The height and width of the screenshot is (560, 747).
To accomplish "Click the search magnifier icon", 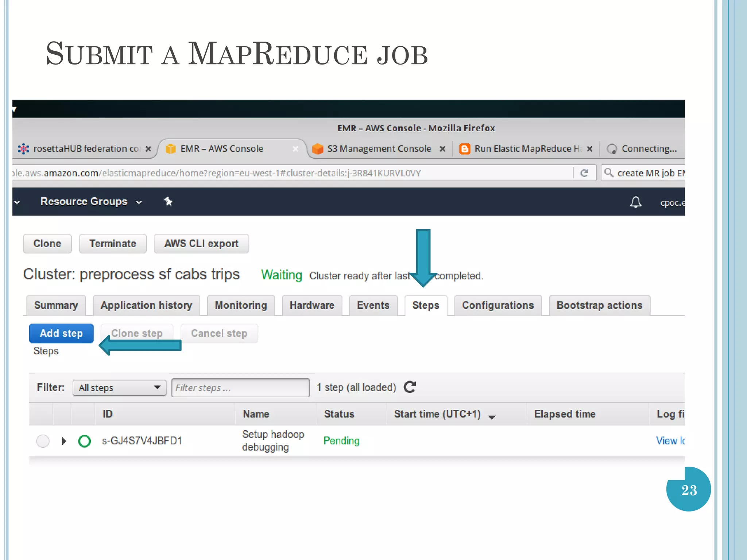I will tap(609, 172).
